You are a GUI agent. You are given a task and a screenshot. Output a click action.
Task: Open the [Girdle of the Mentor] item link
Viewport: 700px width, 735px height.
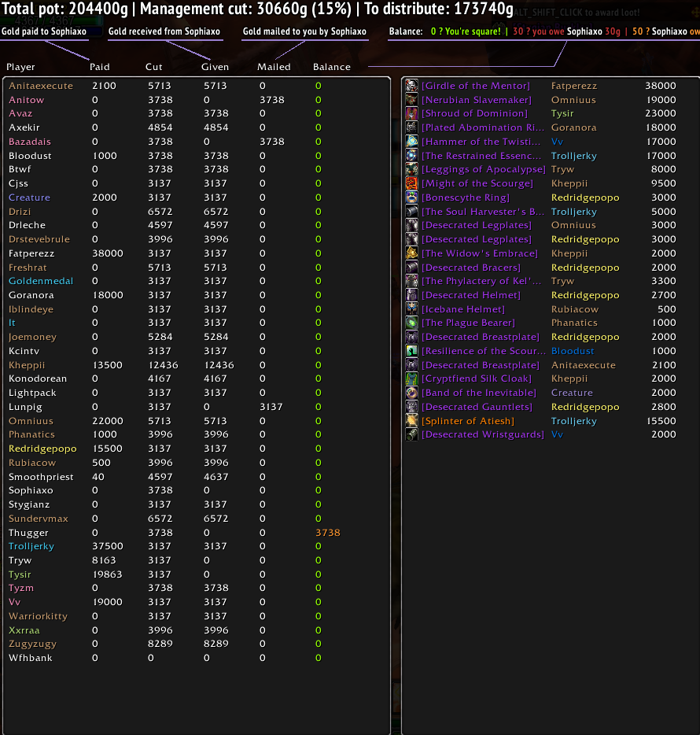[476, 86]
